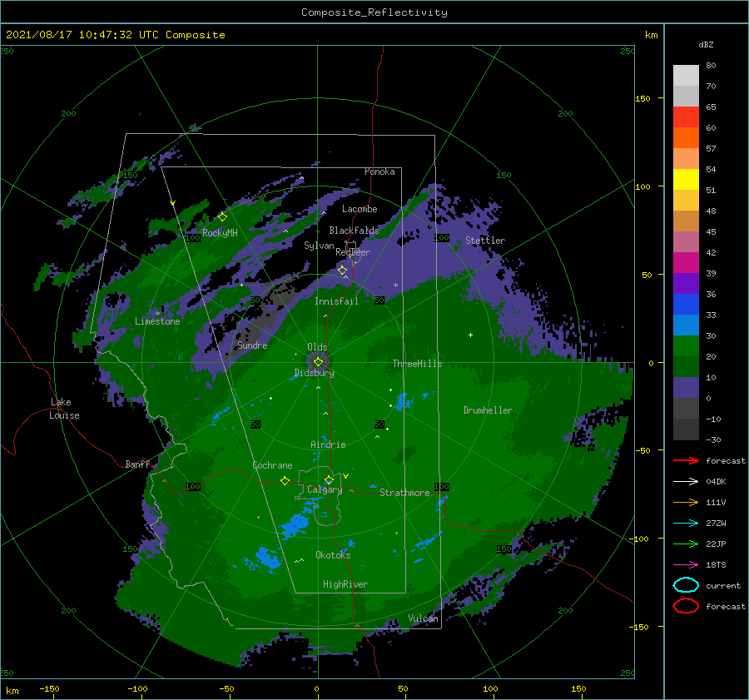The width and height of the screenshot is (749, 700).
Task: Click the Composite_Reflectivity title
Action: point(374,12)
